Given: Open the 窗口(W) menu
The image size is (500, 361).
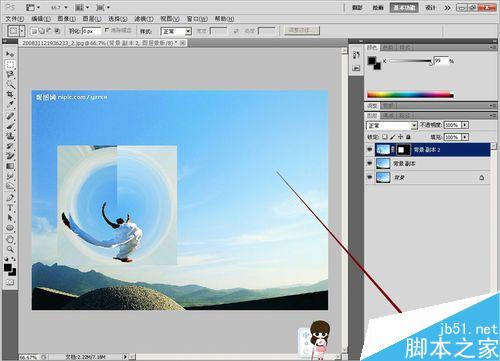Looking at the screenshot, I should tap(197, 19).
